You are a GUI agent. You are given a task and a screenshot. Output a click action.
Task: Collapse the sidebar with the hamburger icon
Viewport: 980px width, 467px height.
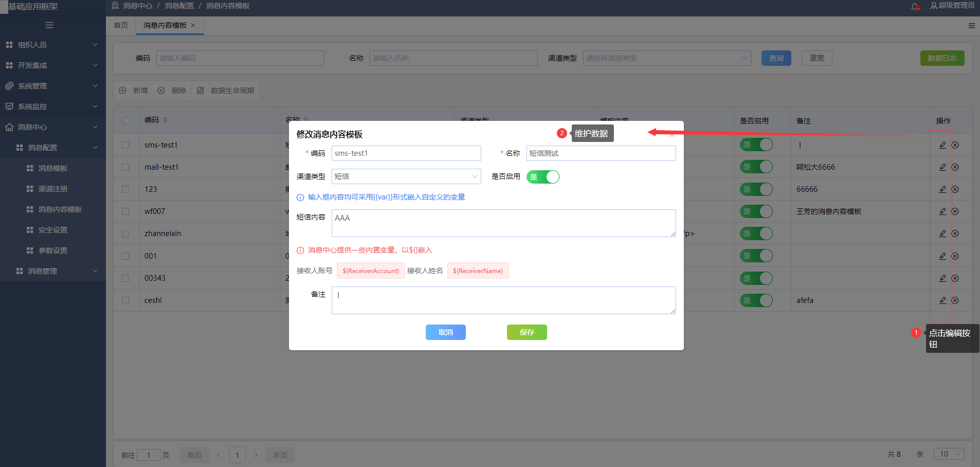(x=49, y=25)
